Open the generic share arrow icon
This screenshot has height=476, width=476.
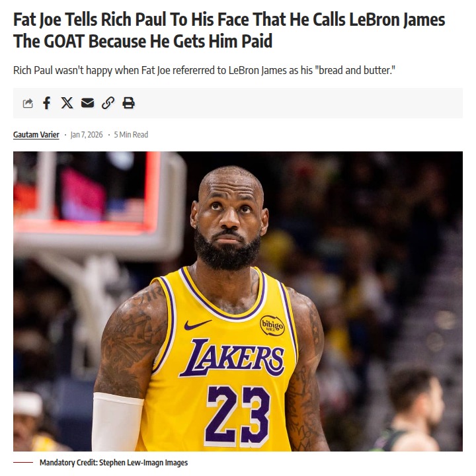pyautogui.click(x=28, y=103)
